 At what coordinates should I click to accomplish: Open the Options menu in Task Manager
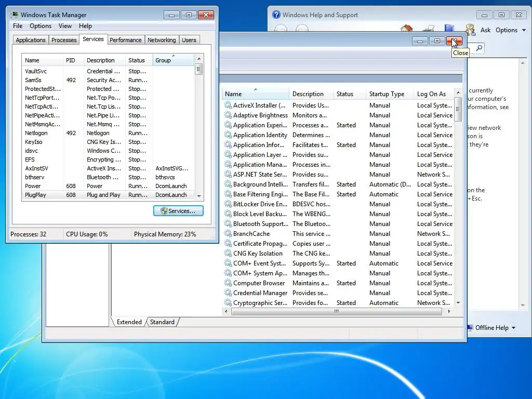pos(41,26)
